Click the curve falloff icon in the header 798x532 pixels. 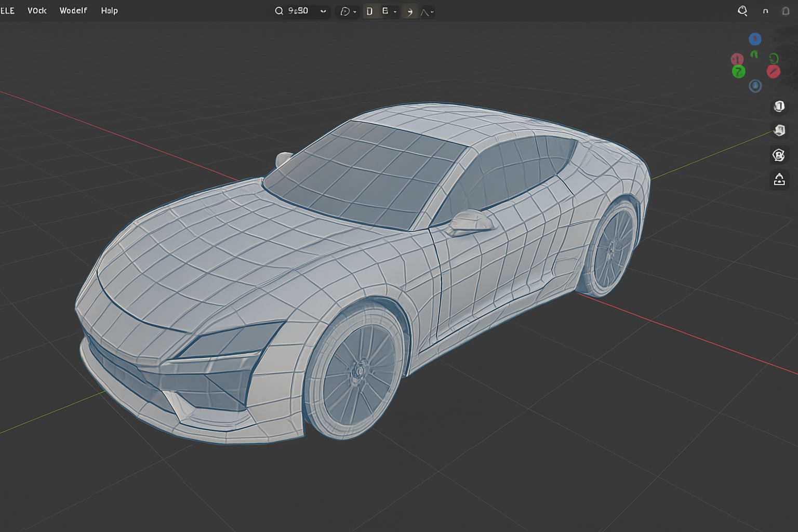pos(424,12)
